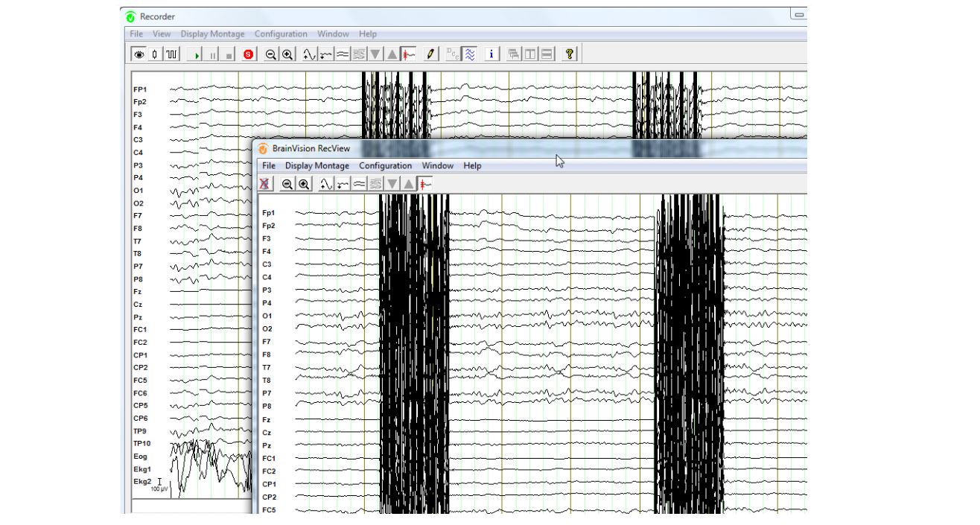Viewport: 980px width, 525px height.
Task: Open the blue info icon in Recorder
Action: click(x=491, y=54)
